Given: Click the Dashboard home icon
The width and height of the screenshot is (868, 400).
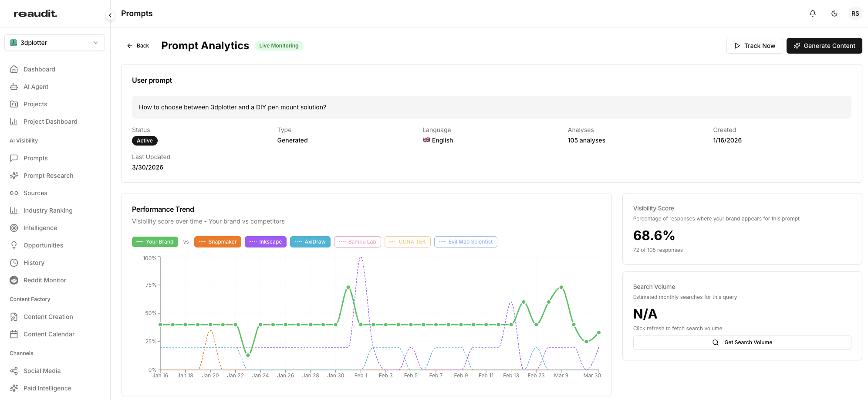Looking at the screenshot, I should pos(14,69).
